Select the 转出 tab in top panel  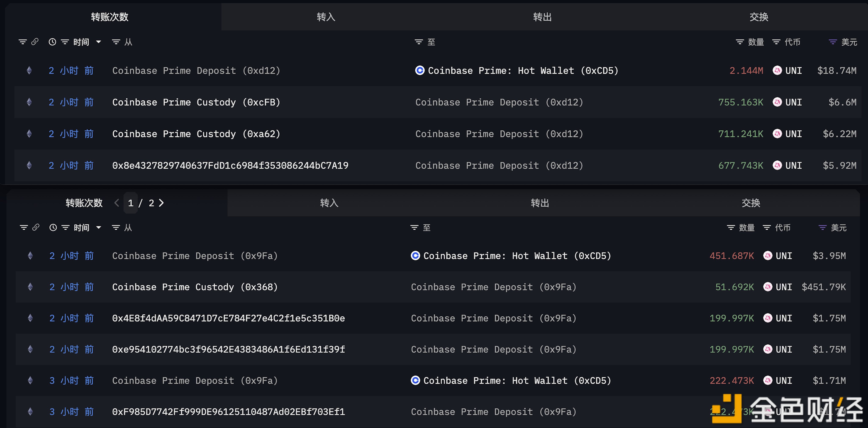[542, 17]
